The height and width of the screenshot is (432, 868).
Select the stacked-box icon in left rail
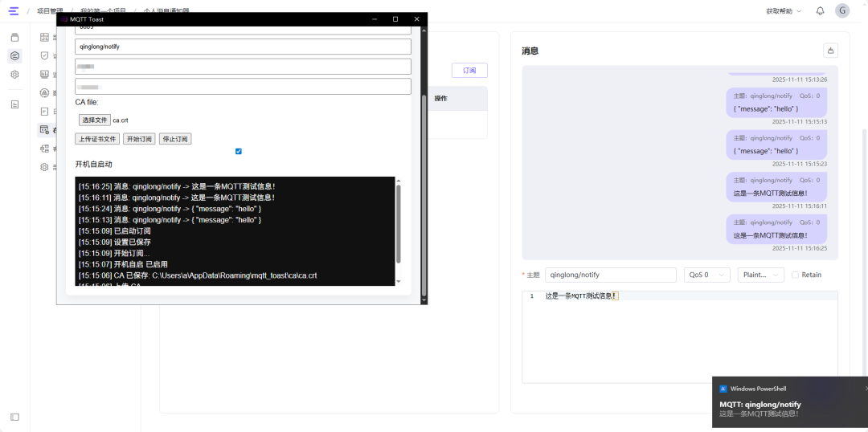[15, 37]
